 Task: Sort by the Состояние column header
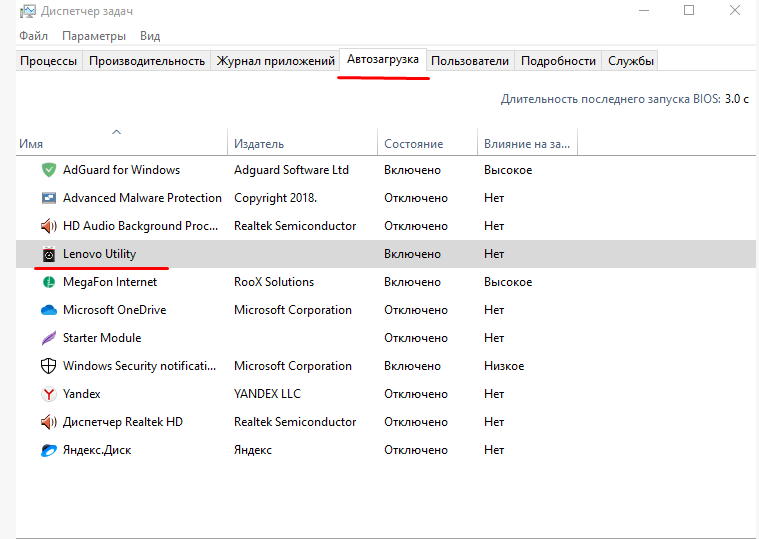click(x=427, y=144)
